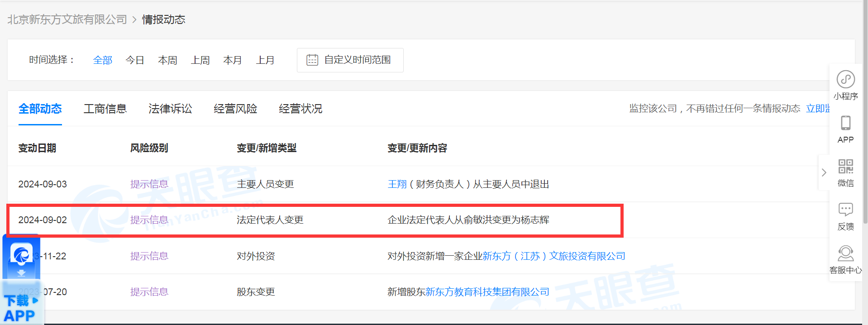Open the 法律诉讼 tab

pos(170,109)
